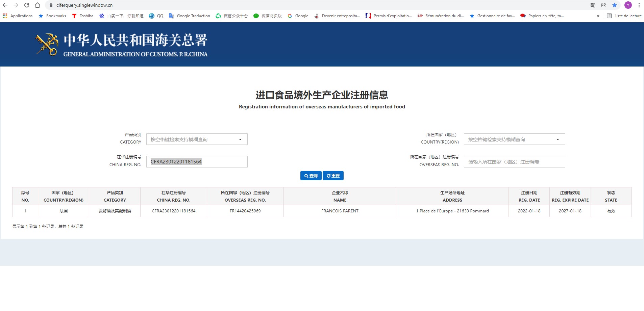Expand the CATEGORY dropdown
This screenshot has width=644, height=311.
[x=197, y=139]
